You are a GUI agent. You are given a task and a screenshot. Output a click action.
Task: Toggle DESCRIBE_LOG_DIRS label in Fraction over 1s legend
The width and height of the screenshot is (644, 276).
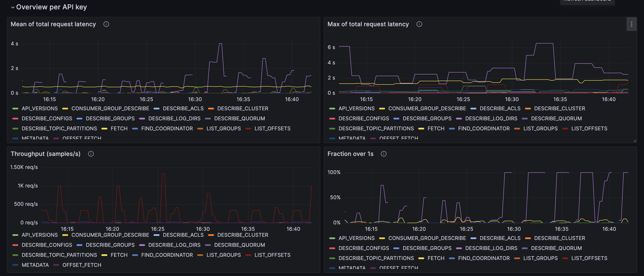[x=491, y=248]
